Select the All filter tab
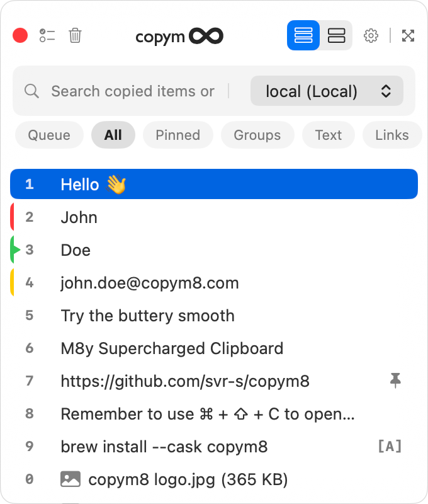 click(113, 135)
